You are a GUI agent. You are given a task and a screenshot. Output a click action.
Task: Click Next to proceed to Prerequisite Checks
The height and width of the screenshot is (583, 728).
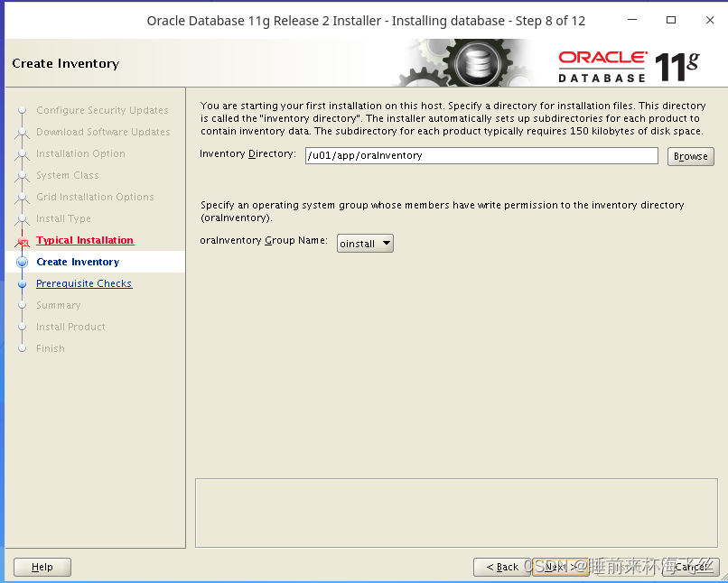[557, 567]
